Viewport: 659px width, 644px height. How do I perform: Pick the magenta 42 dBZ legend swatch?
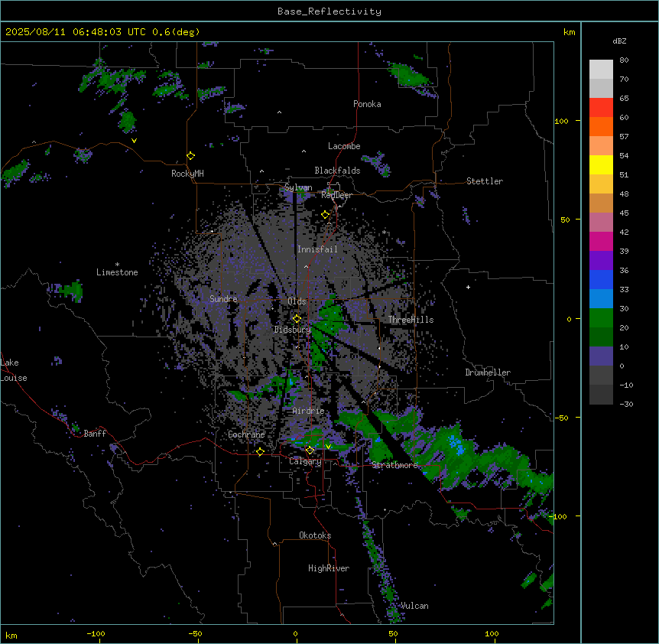pyautogui.click(x=601, y=241)
